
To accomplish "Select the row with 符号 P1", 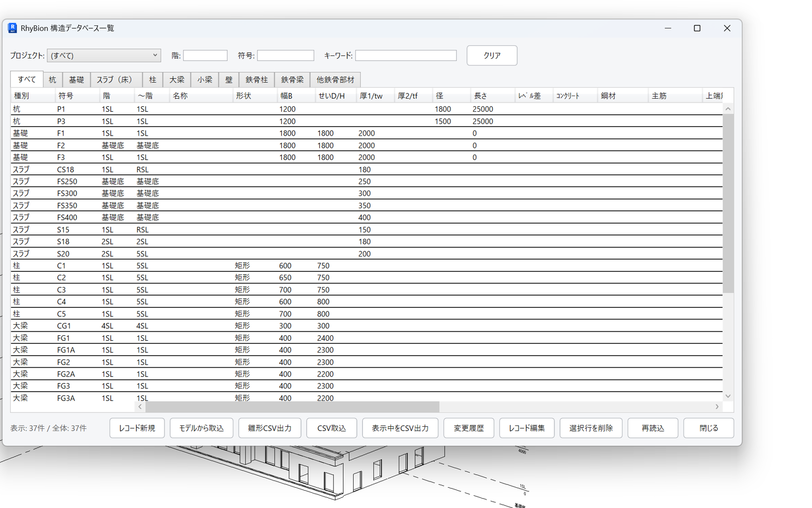I will pos(366,109).
